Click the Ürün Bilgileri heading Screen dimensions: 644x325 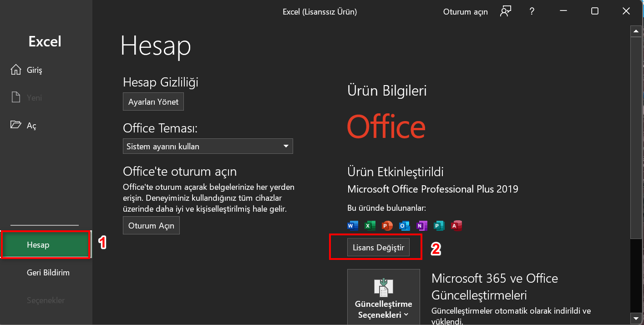pyautogui.click(x=387, y=91)
